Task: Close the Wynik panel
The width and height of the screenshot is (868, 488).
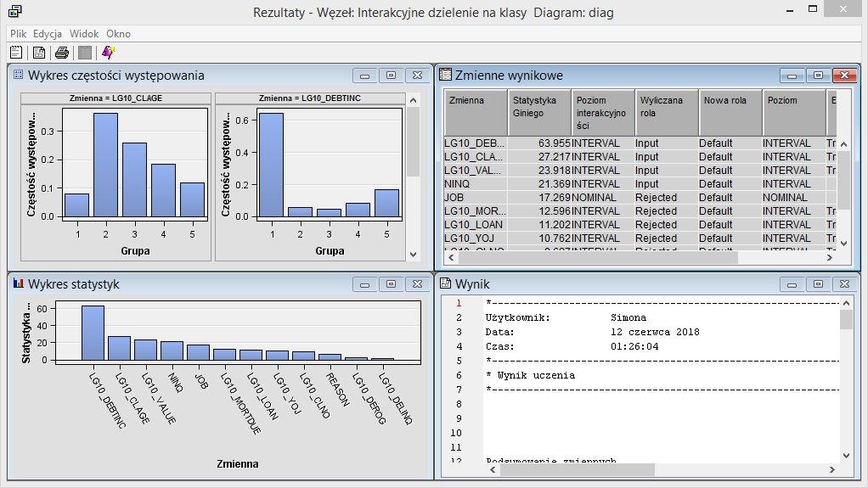Action: (845, 283)
